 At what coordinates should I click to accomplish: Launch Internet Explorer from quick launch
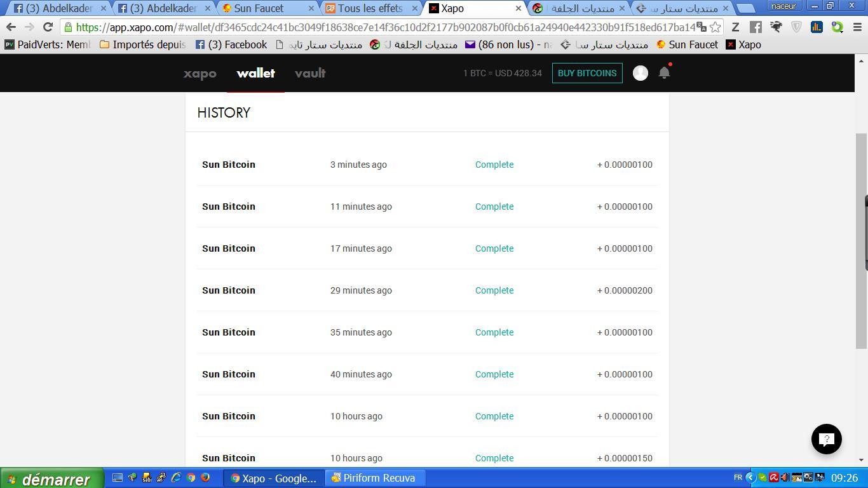(x=176, y=478)
